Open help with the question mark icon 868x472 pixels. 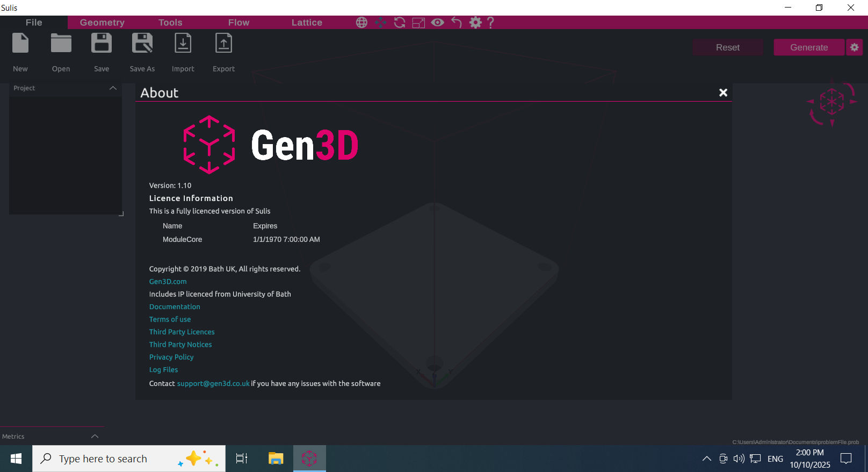[490, 23]
